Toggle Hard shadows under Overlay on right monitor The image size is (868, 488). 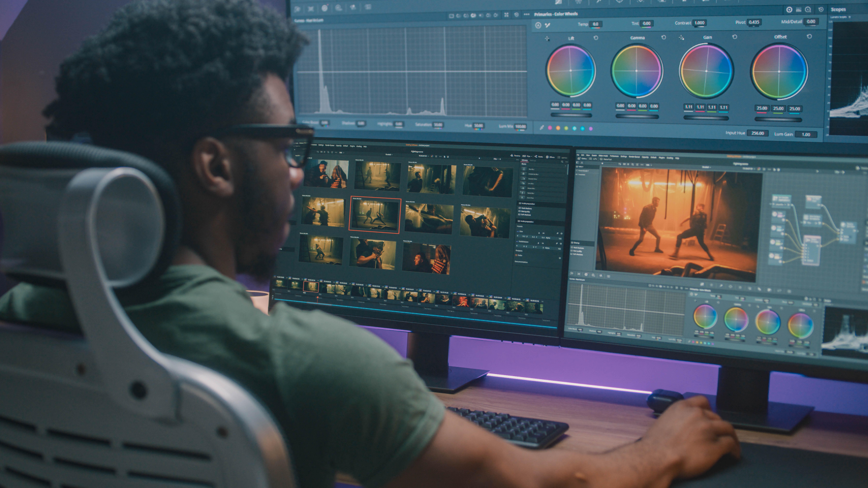coord(572,247)
